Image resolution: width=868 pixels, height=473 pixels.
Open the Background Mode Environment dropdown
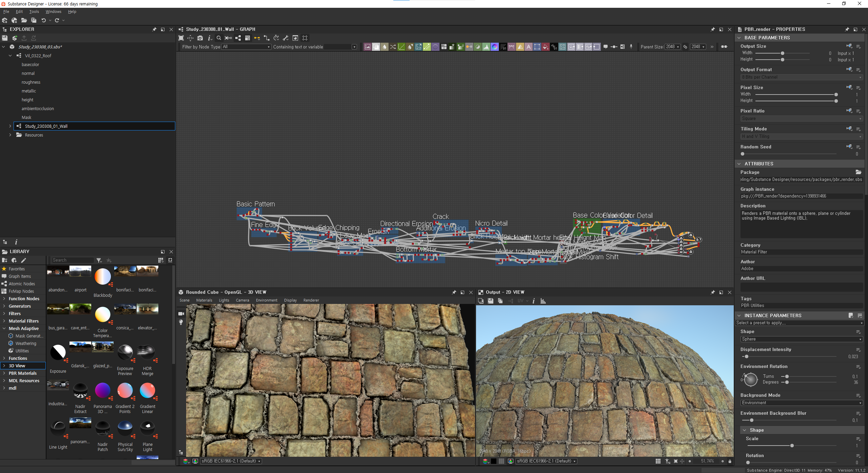pyautogui.click(x=802, y=403)
